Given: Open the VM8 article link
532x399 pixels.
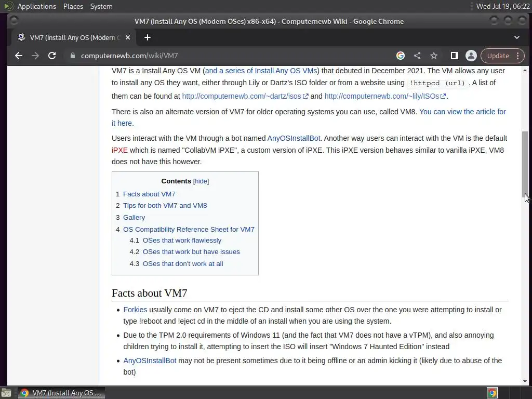Looking at the screenshot, I should point(462,112).
